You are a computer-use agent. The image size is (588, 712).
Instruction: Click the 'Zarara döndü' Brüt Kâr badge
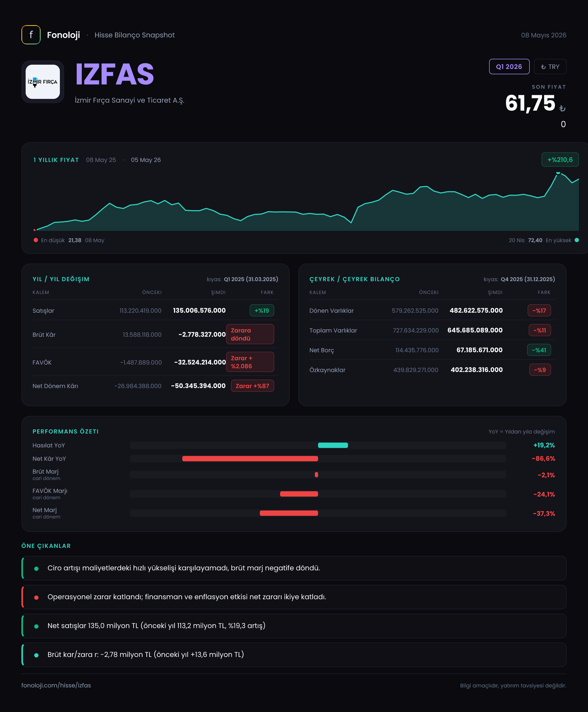[x=250, y=334]
